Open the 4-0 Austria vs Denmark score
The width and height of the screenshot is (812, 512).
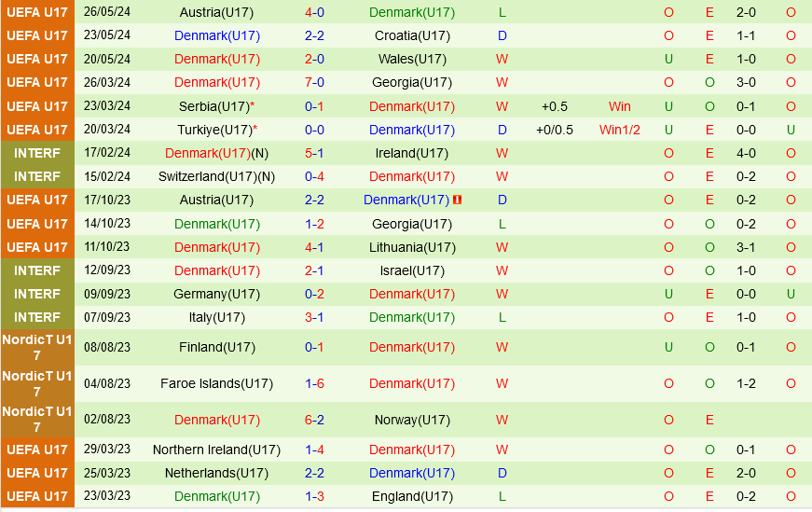pos(314,12)
